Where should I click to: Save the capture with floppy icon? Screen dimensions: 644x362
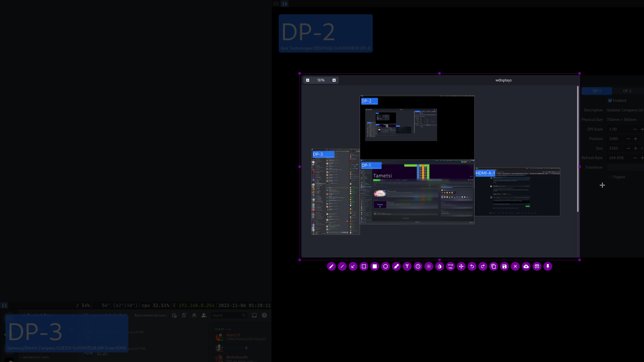point(504,266)
